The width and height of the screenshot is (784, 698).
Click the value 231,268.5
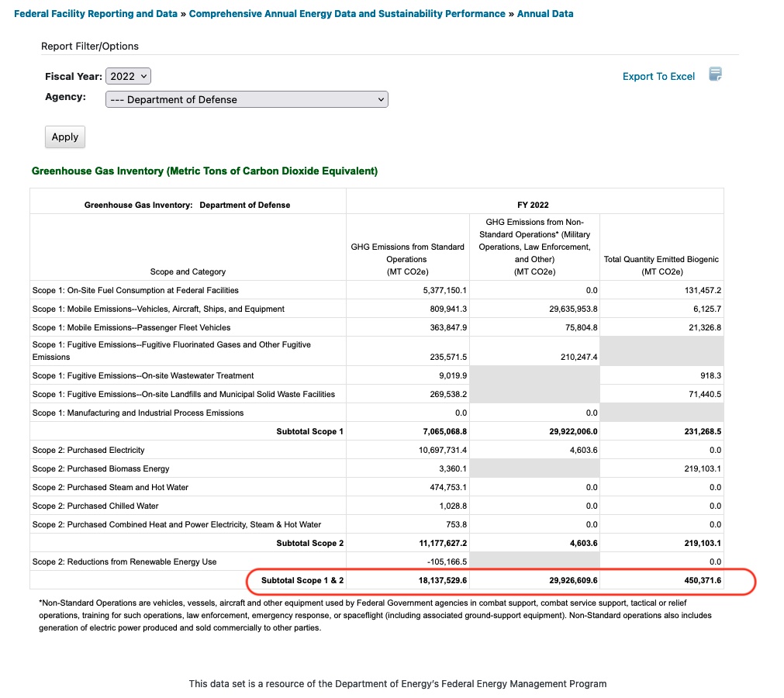click(703, 431)
